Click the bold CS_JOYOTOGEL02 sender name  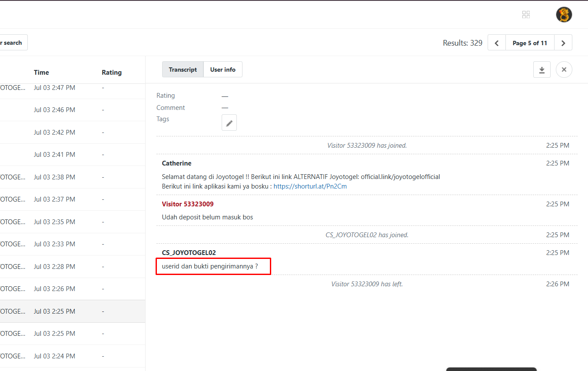pos(189,253)
